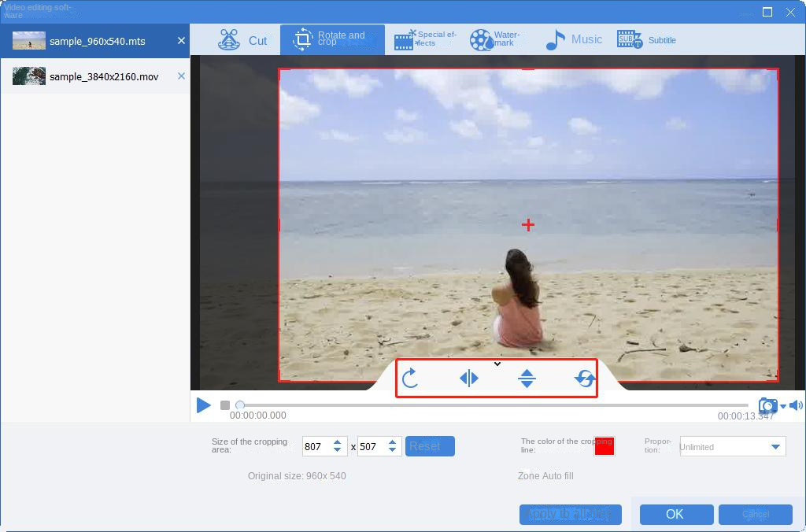Open the Proportion dropdown set to Unlimited
Viewport: 806px width, 532px height.
click(732, 447)
